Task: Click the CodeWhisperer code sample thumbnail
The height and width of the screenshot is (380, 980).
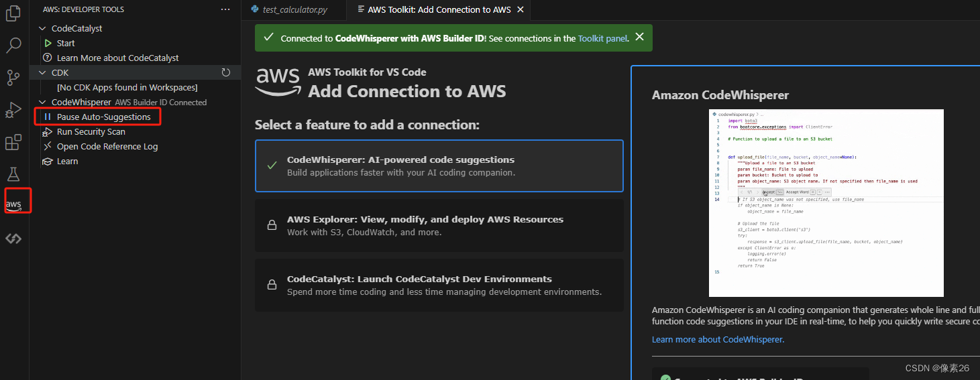Action: [826, 202]
